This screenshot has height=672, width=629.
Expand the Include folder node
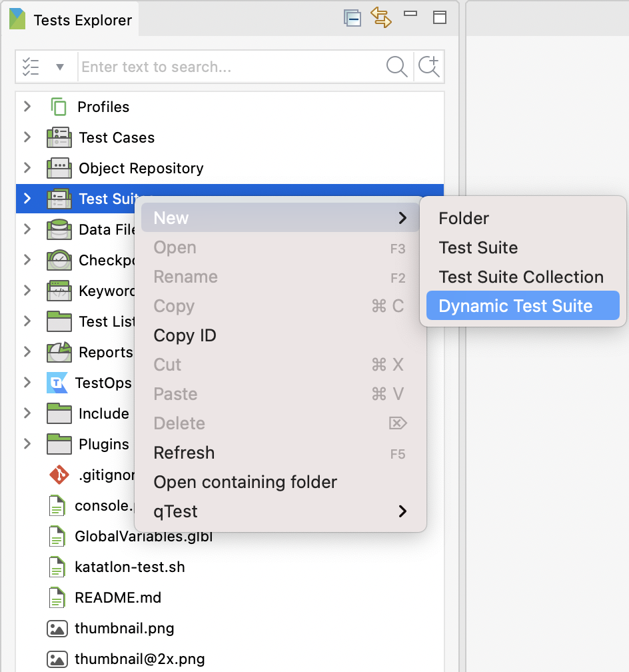point(27,413)
